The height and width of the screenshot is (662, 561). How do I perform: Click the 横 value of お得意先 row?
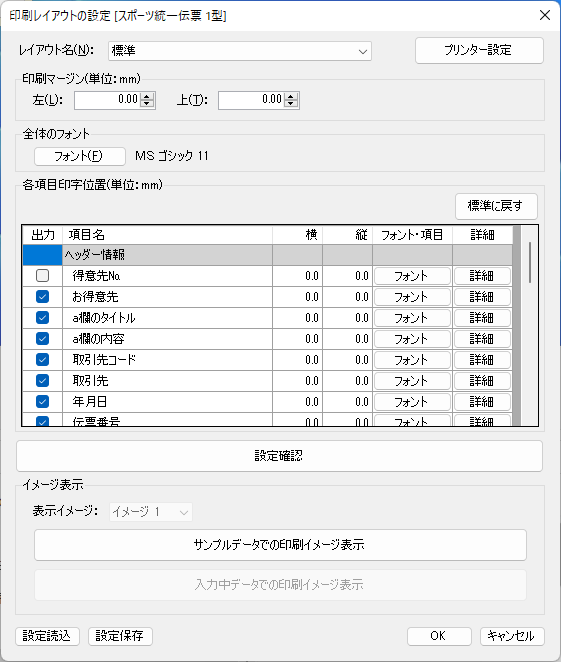click(x=298, y=297)
